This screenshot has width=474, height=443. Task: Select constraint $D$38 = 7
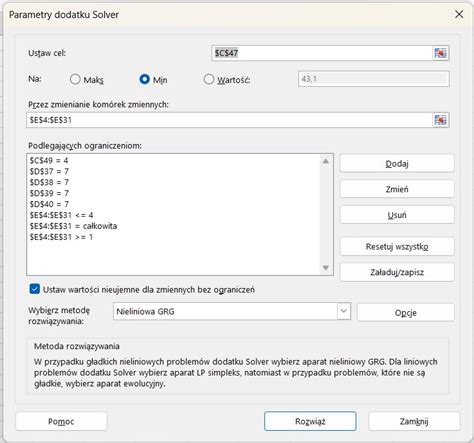49,182
